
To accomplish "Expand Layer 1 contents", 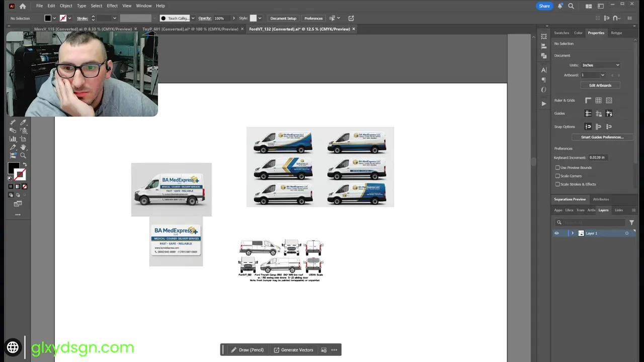I will pyautogui.click(x=572, y=233).
